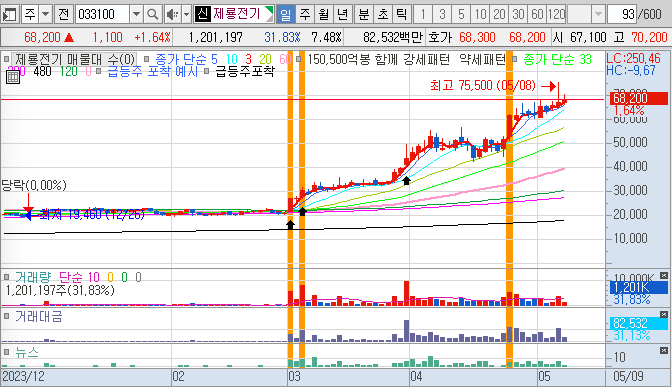The height and width of the screenshot is (387, 672).
Task: Close the 뉴스 news panel with its X
Action: click(x=664, y=351)
